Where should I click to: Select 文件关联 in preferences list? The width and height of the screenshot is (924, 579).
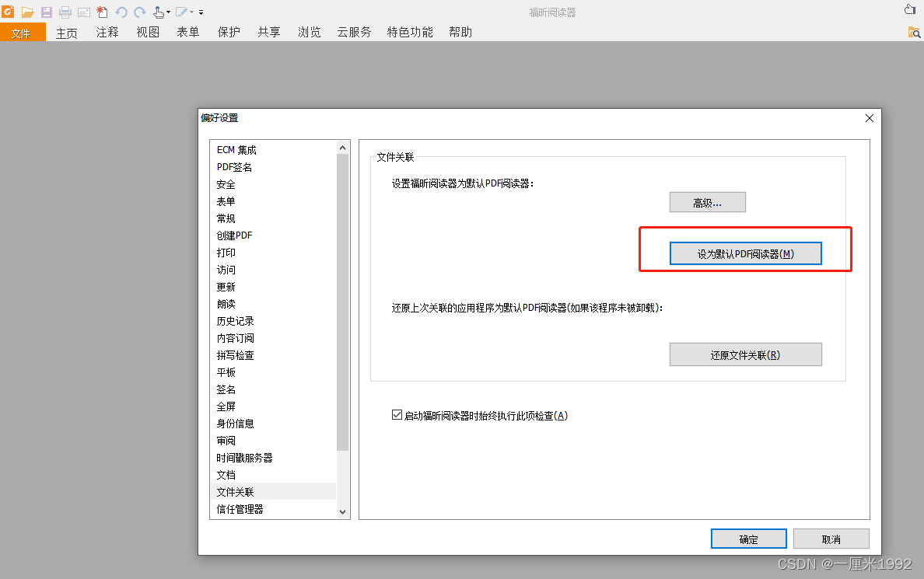[x=273, y=492]
